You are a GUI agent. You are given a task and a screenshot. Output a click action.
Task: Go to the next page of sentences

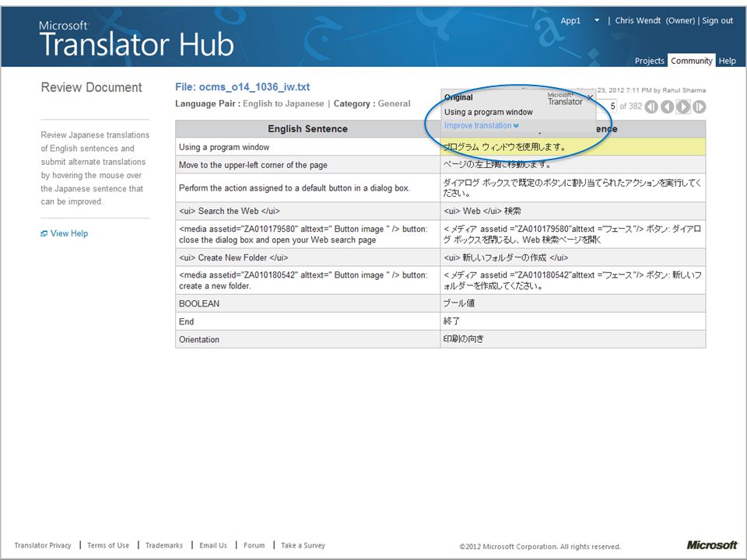pos(683,107)
